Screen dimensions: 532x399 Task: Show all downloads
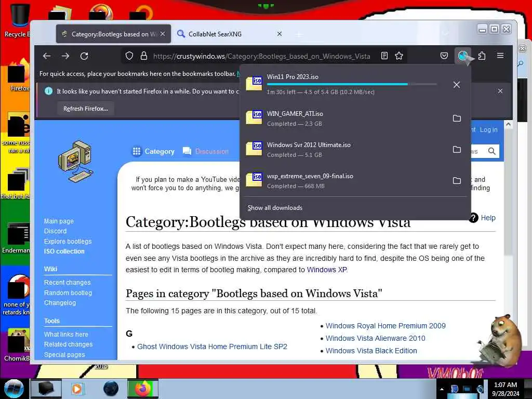(x=275, y=208)
